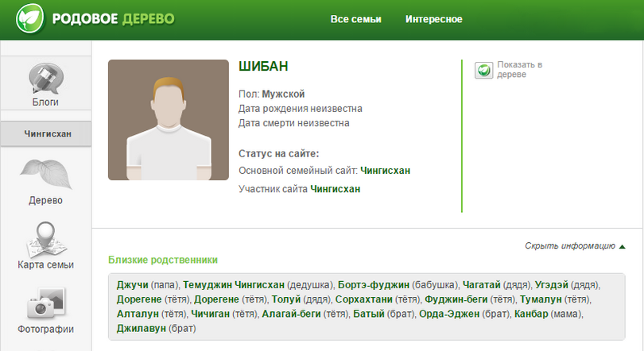Select the Чингисхан sidebar tab
Viewport: 644px width, 351px height.
coord(47,133)
